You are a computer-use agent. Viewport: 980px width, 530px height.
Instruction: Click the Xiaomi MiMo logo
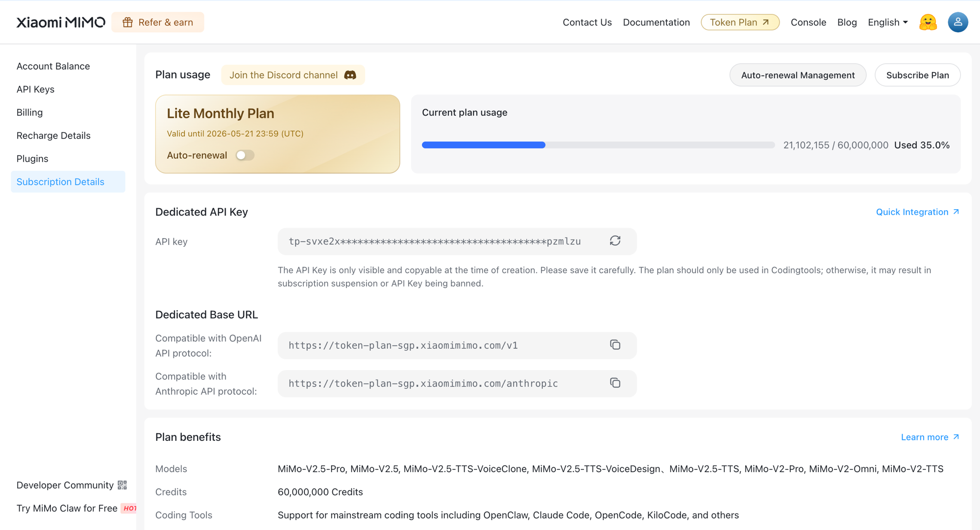[61, 22]
